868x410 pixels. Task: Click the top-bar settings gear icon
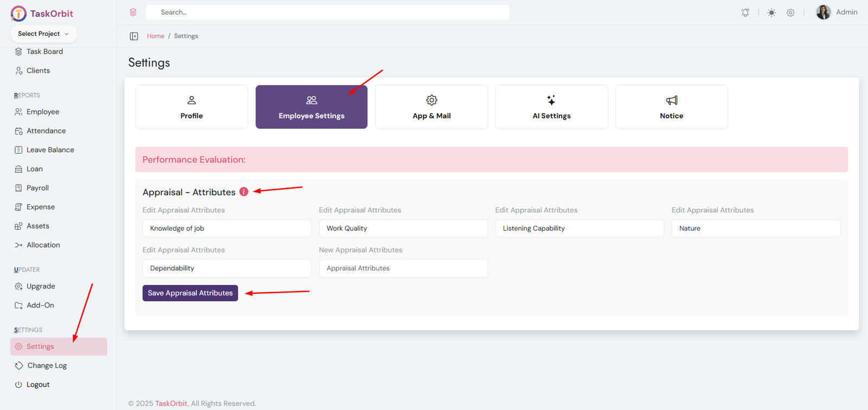pyautogui.click(x=790, y=12)
